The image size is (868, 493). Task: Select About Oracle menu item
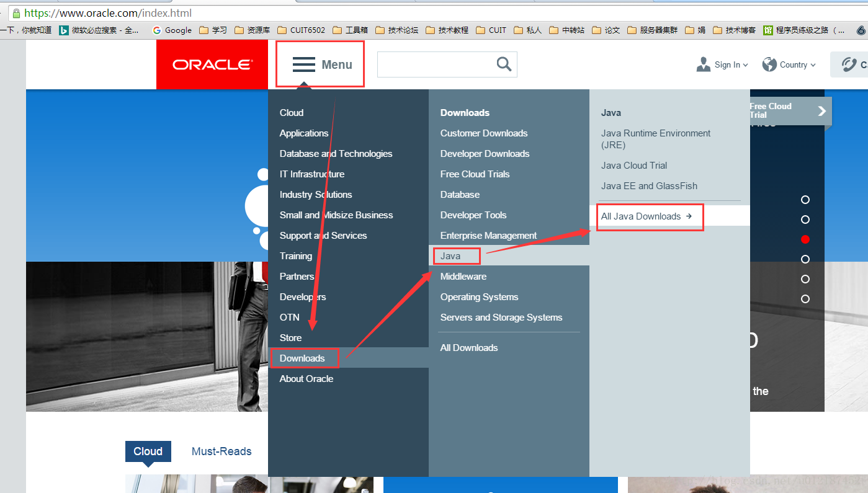(306, 379)
